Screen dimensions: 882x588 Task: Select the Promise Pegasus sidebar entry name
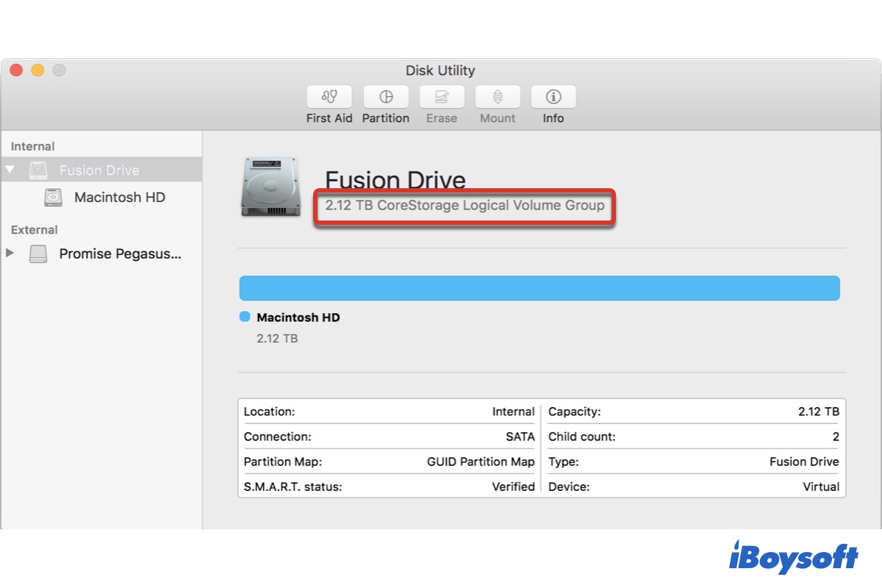[x=120, y=254]
